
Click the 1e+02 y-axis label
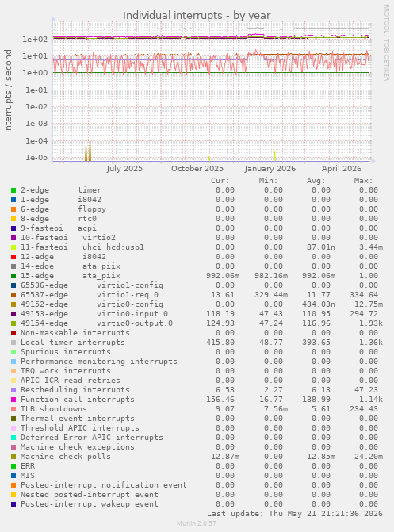(x=36, y=40)
